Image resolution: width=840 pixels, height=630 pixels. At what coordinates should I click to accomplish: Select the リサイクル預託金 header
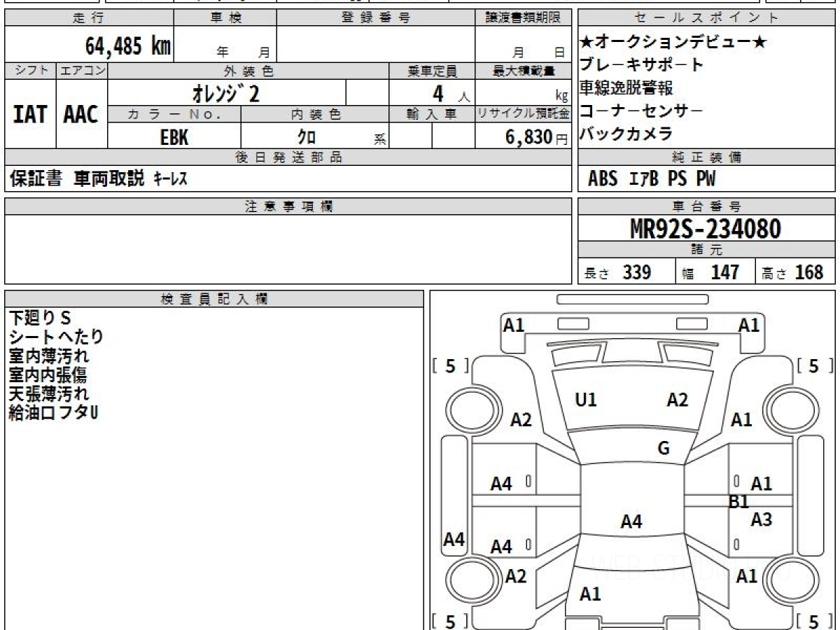pyautogui.click(x=523, y=114)
